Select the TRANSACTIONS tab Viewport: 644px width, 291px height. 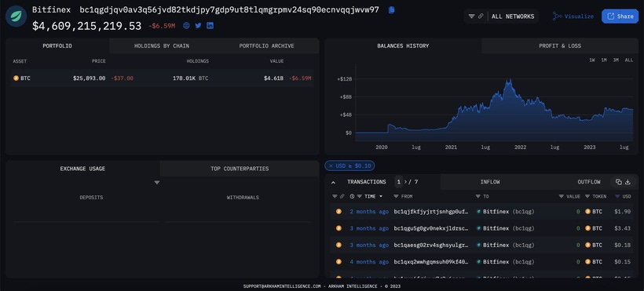366,182
